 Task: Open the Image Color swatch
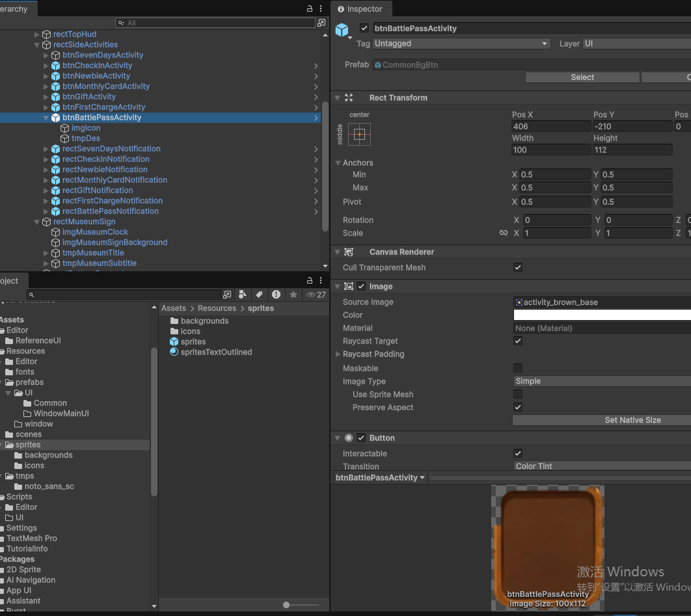coord(602,315)
